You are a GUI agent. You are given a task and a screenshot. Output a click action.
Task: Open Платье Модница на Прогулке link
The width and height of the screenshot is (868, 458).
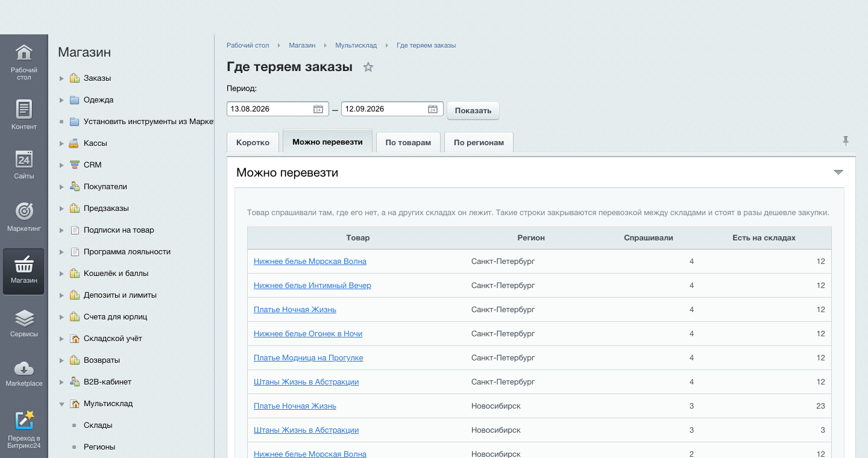[x=308, y=357]
